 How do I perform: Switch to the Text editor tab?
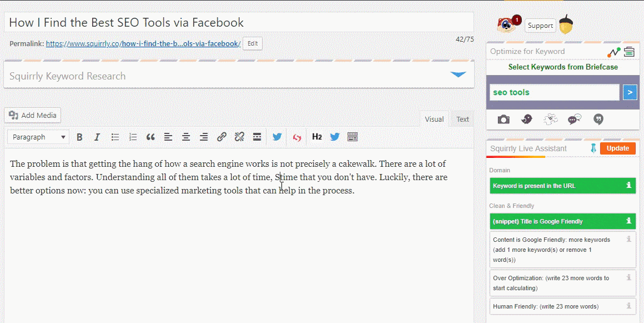tap(462, 119)
